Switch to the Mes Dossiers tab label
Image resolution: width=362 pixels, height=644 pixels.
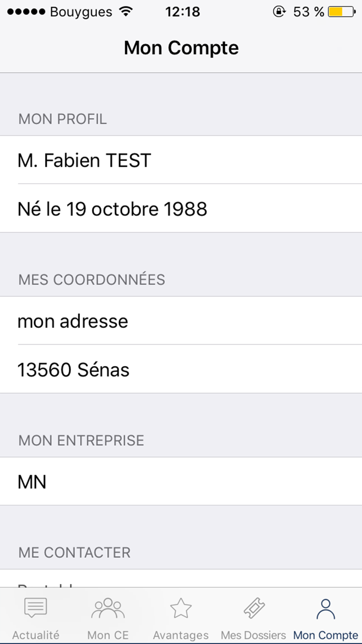coord(253,635)
